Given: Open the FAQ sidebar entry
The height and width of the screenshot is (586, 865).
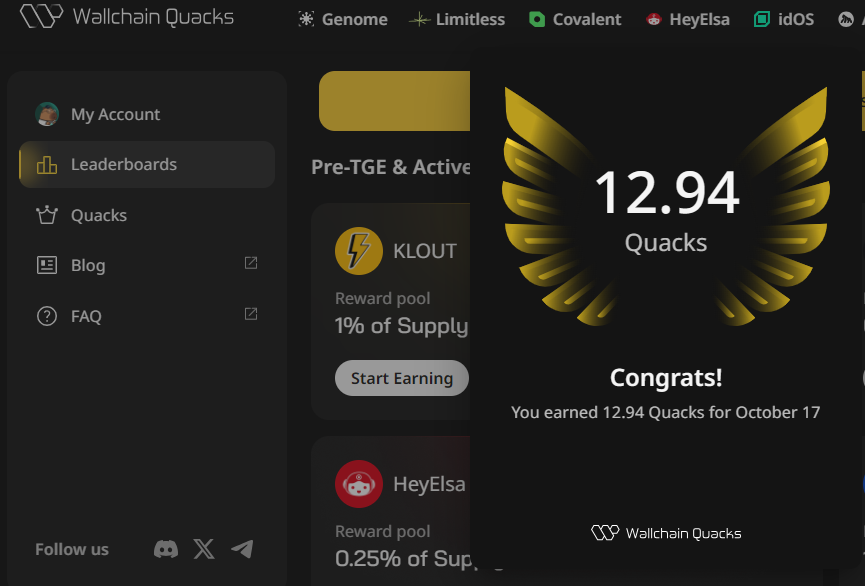Looking at the screenshot, I should [x=147, y=316].
